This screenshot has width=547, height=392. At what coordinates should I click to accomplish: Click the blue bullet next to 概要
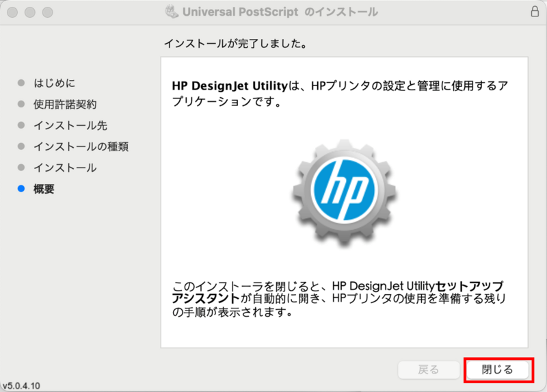[x=21, y=189]
